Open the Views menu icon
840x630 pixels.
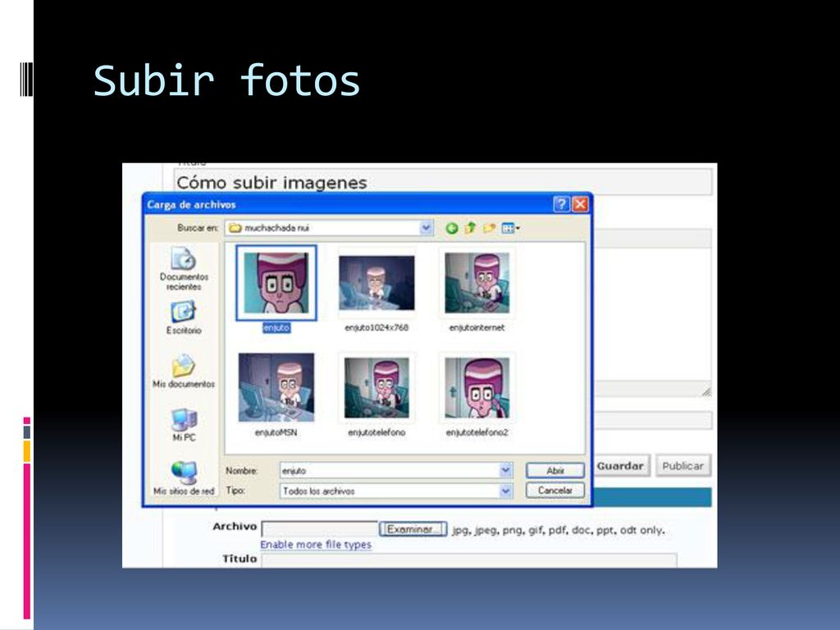pyautogui.click(x=510, y=228)
